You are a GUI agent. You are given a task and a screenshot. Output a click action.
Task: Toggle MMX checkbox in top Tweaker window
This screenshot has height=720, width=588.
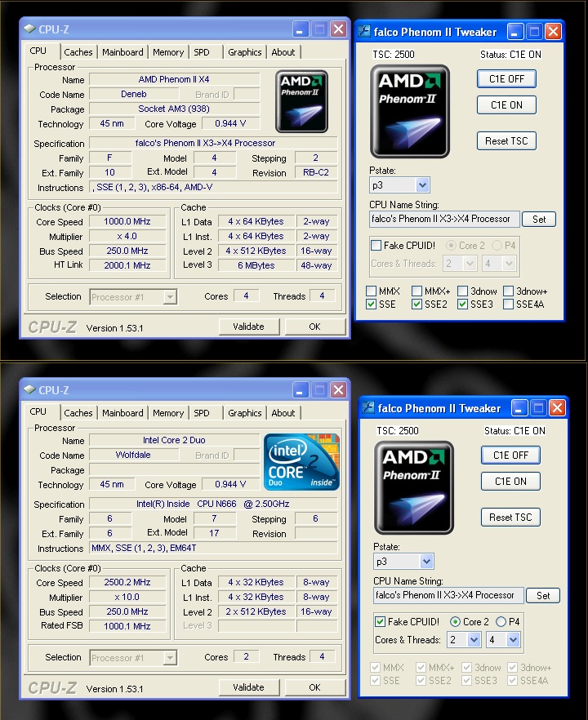371,291
